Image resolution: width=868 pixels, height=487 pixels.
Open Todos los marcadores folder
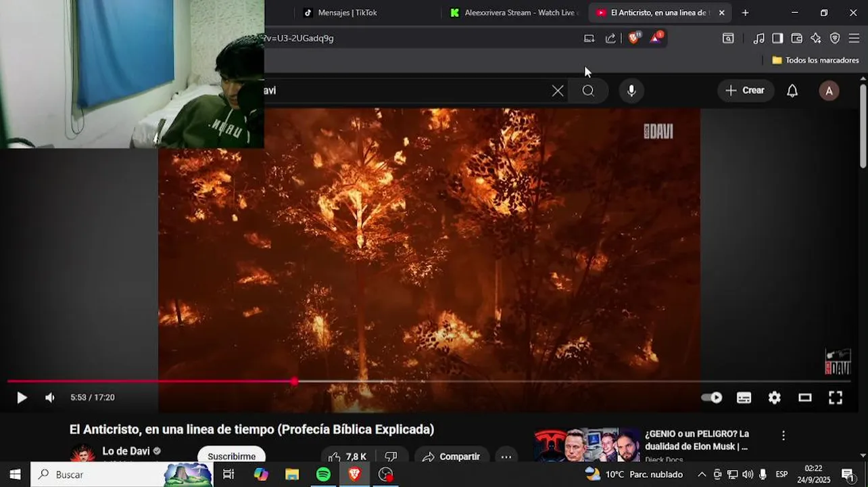click(815, 60)
